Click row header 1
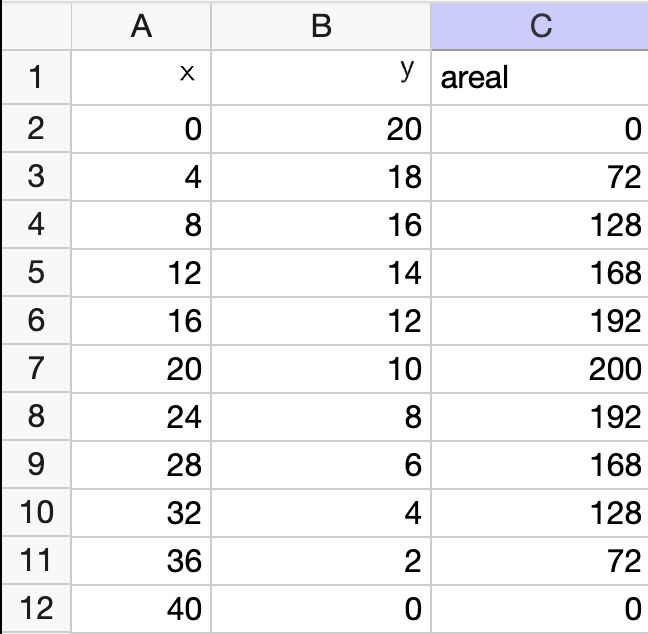 click(36, 77)
